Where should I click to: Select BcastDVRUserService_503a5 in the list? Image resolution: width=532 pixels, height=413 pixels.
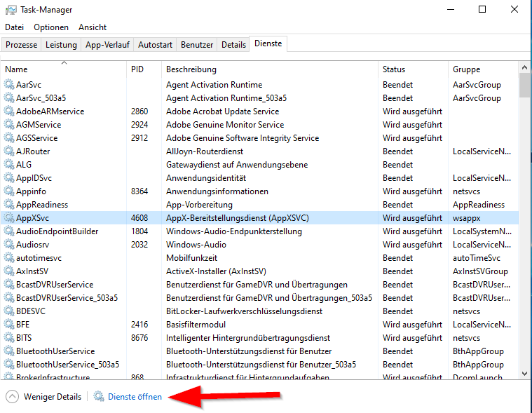click(x=67, y=297)
